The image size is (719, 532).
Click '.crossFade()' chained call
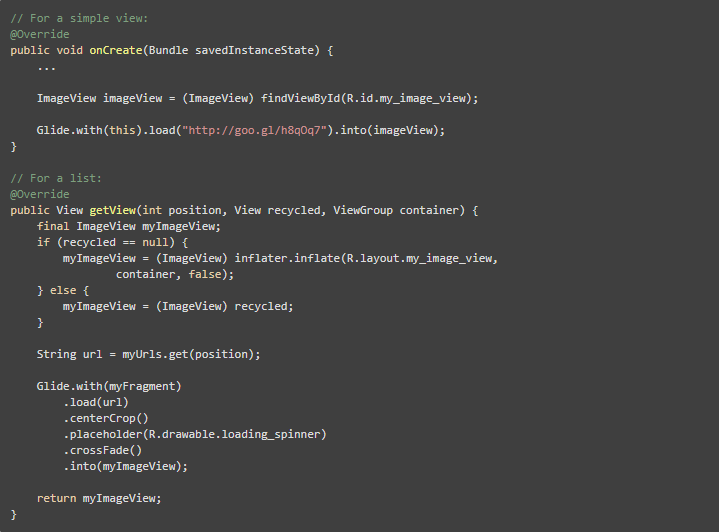pos(103,450)
